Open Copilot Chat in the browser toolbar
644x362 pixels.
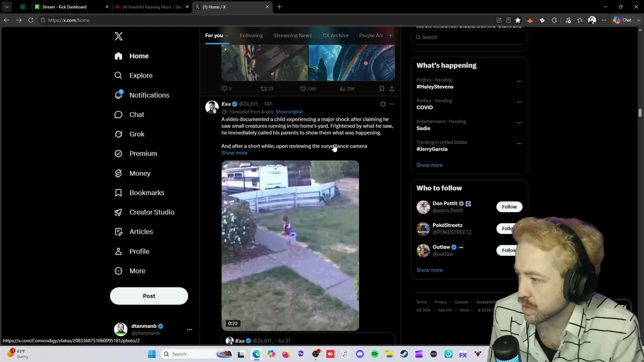622,20
